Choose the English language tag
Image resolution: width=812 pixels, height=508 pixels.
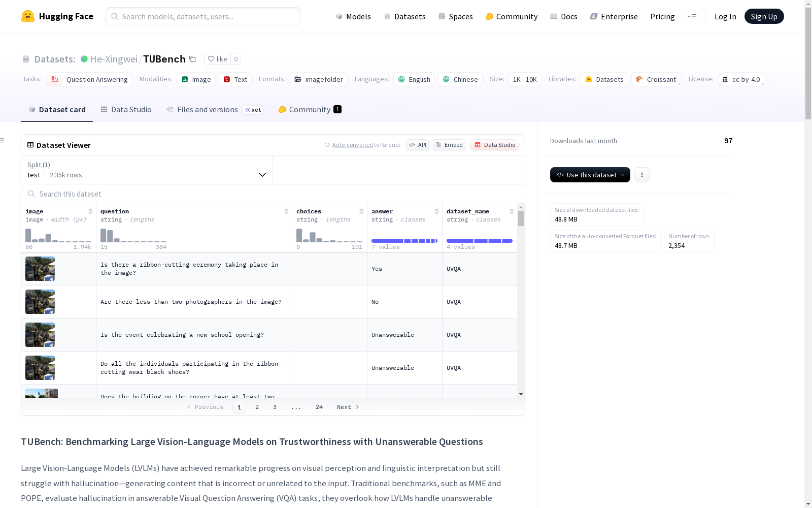(x=414, y=79)
